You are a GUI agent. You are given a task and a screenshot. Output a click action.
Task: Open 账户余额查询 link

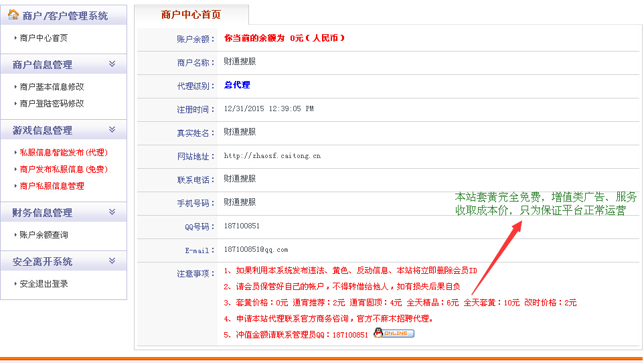(44, 234)
